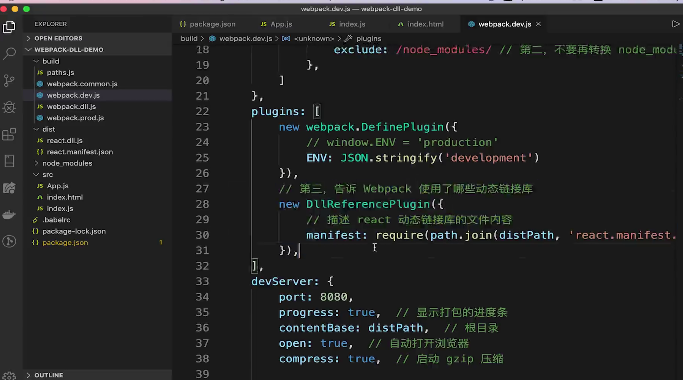Image resolution: width=683 pixels, height=380 pixels.
Task: Select webpack.dev.js in the file tree
Action: (73, 95)
